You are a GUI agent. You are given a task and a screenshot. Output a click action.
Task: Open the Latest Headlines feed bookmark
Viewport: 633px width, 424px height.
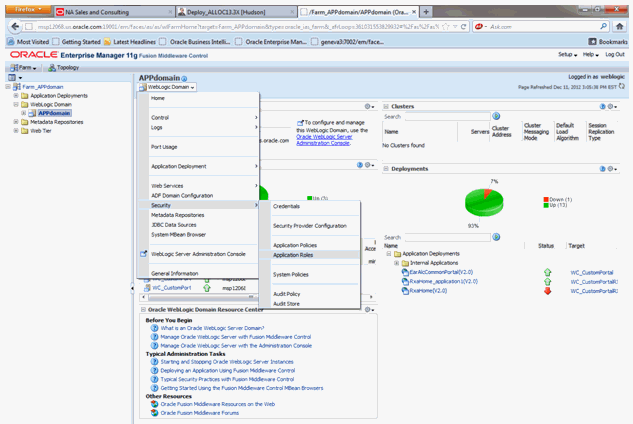point(130,42)
